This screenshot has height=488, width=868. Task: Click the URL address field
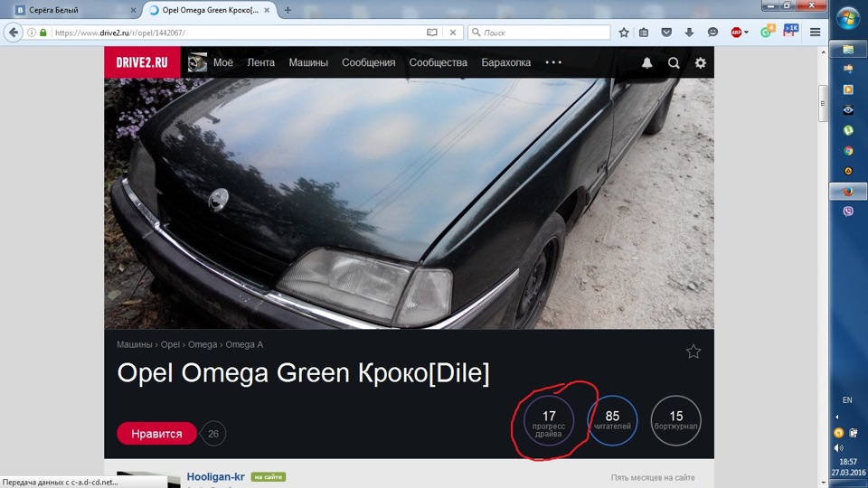tap(238, 33)
